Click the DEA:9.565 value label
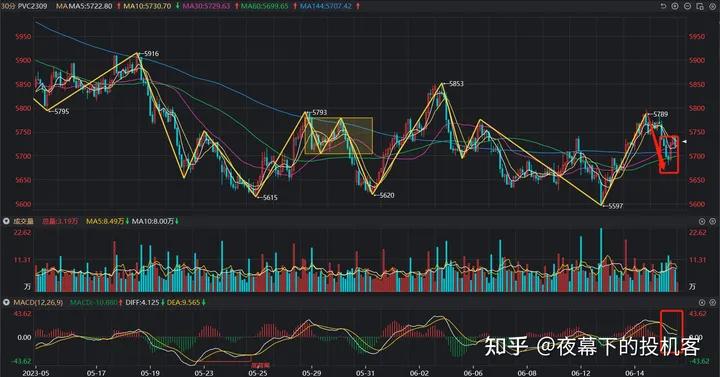 coord(183,303)
